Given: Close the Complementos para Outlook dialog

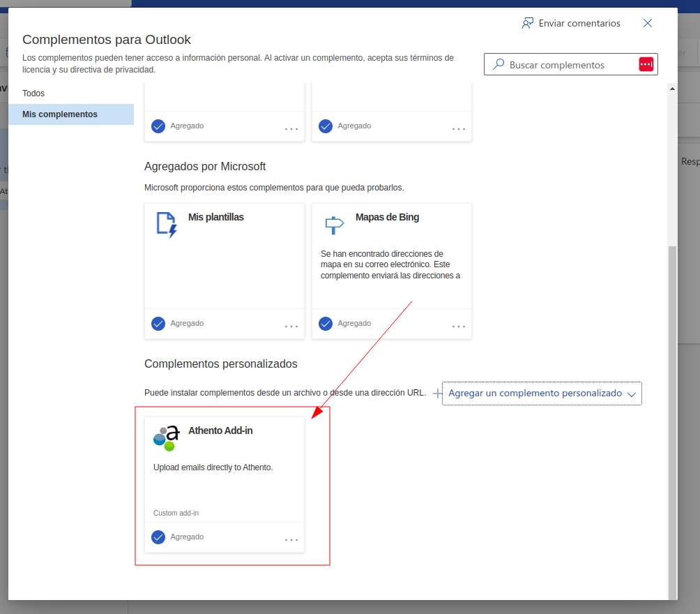Looking at the screenshot, I should coord(648,23).
